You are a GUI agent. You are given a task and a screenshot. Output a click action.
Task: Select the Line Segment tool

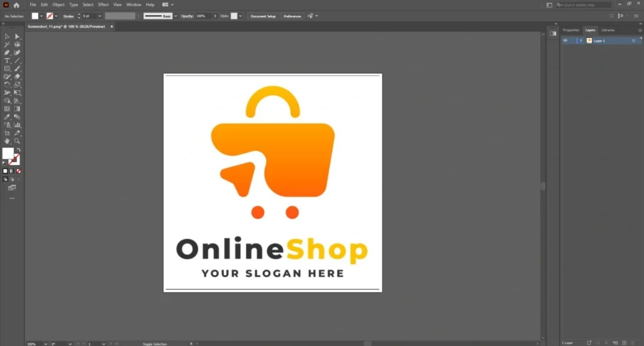coord(17,61)
